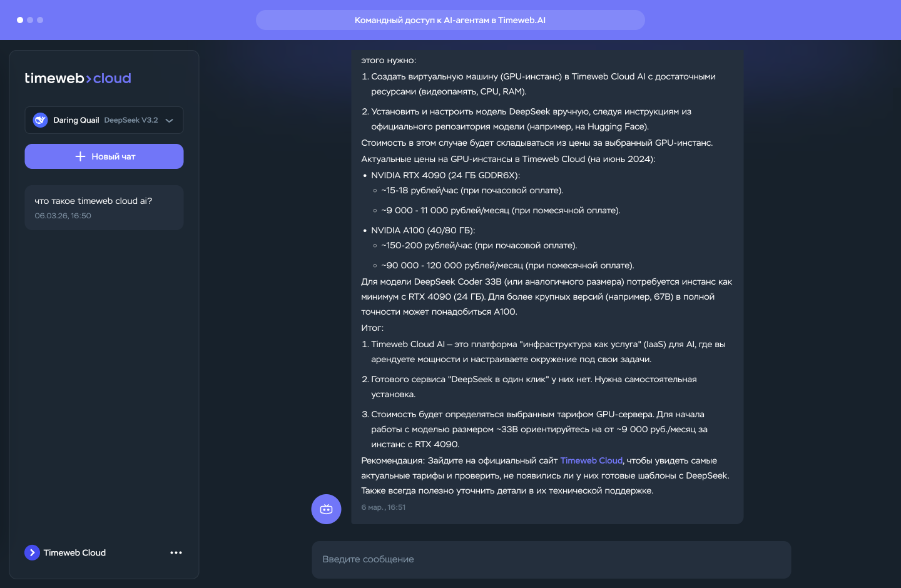Click the first window control dot in title bar

20,20
